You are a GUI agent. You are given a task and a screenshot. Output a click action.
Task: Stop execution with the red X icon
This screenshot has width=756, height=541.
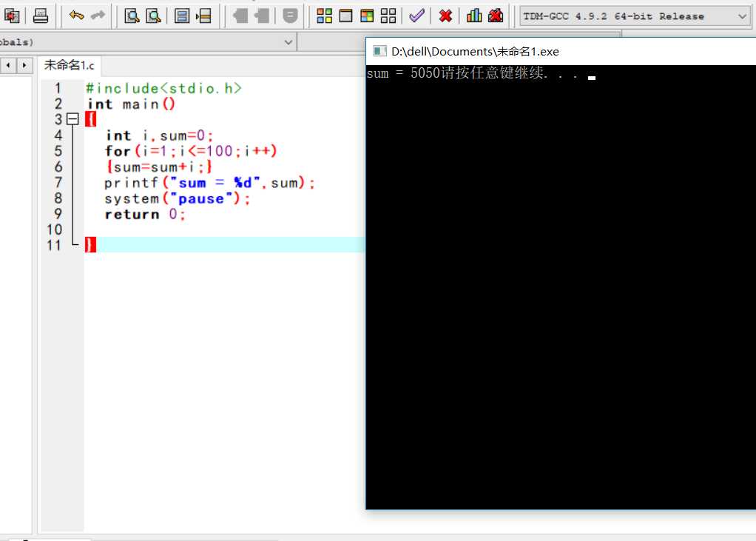point(445,16)
